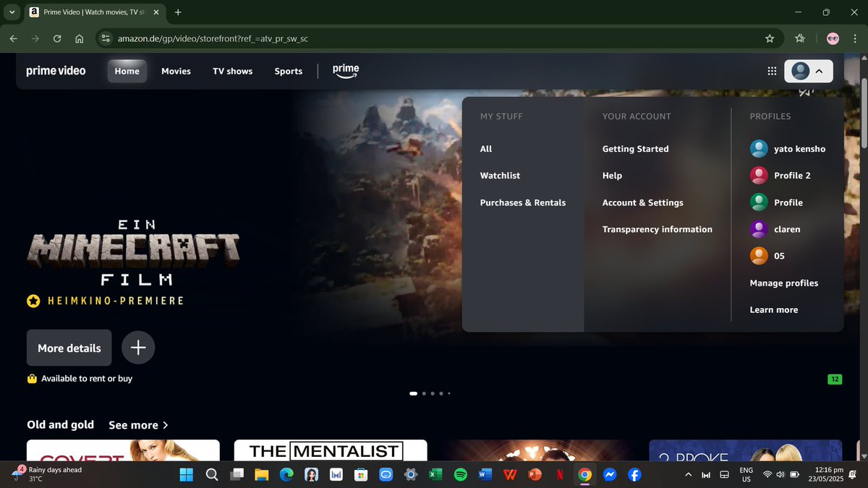Click Manage profiles
Screen dimensions: 868x488
pos(784,283)
